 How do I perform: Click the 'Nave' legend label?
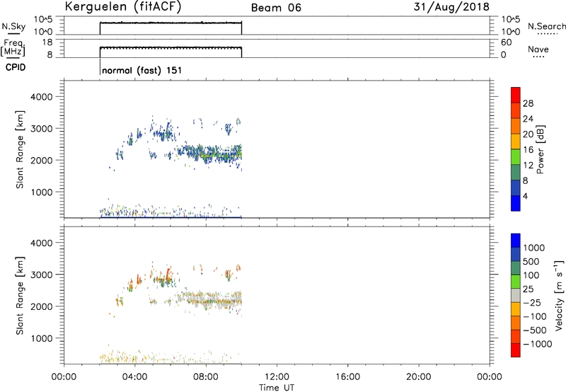click(x=538, y=50)
